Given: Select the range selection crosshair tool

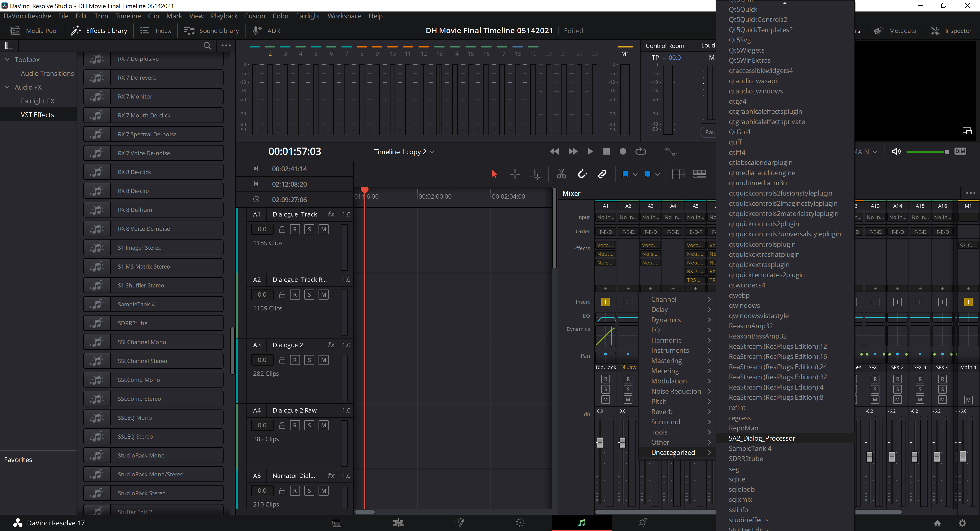Looking at the screenshot, I should pyautogui.click(x=515, y=174).
